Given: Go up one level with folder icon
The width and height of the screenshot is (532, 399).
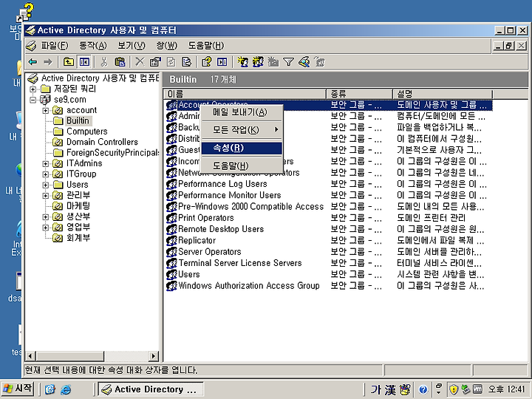Looking at the screenshot, I should [x=69, y=62].
